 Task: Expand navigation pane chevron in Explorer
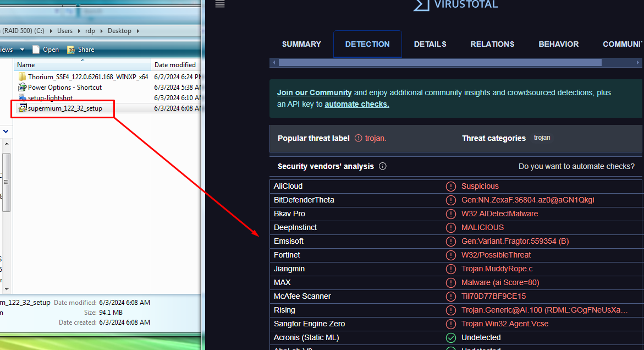[x=5, y=132]
